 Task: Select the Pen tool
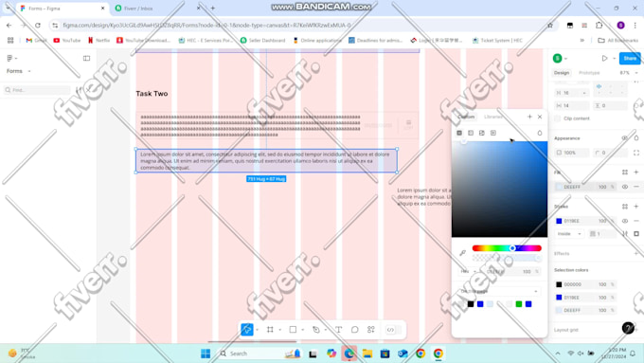click(x=315, y=330)
